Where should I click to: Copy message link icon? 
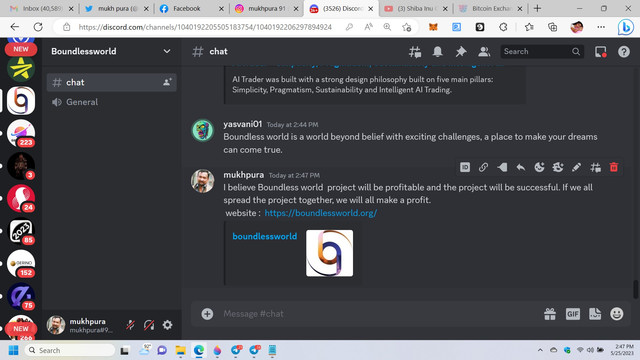coord(483,167)
